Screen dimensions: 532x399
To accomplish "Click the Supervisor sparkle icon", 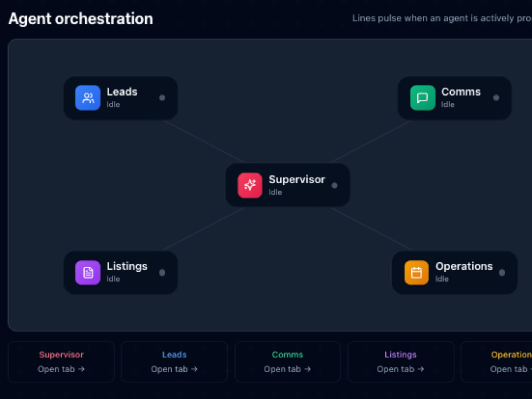I will [x=250, y=185].
